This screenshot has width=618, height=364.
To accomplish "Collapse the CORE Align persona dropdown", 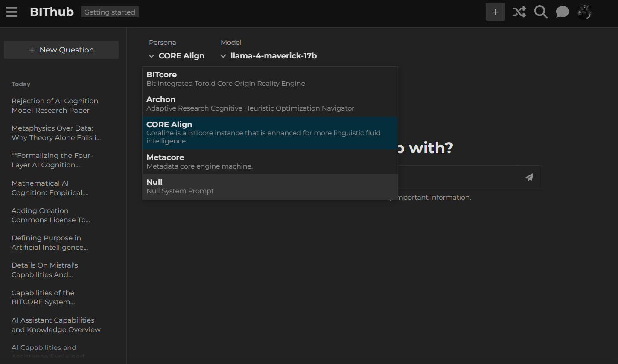I will point(176,56).
